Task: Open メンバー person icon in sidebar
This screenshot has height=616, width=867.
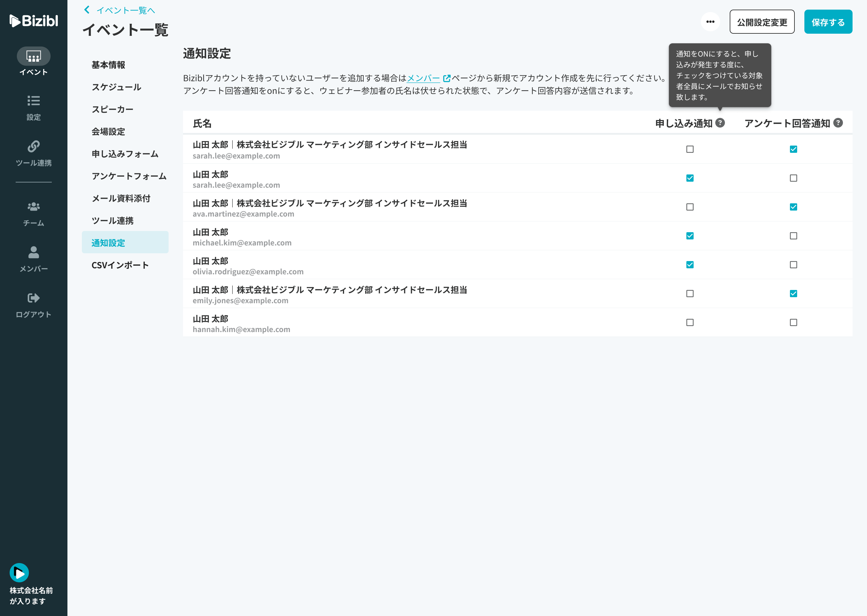Action: coord(33,252)
